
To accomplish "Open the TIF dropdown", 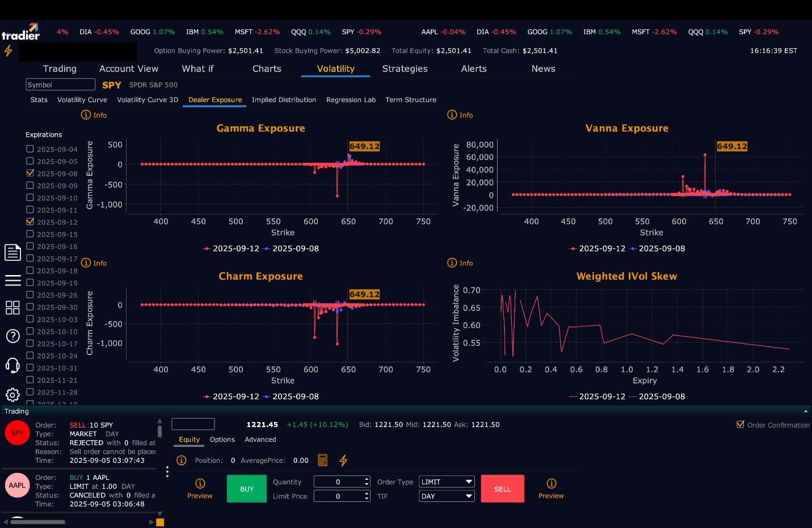I will [x=447, y=496].
